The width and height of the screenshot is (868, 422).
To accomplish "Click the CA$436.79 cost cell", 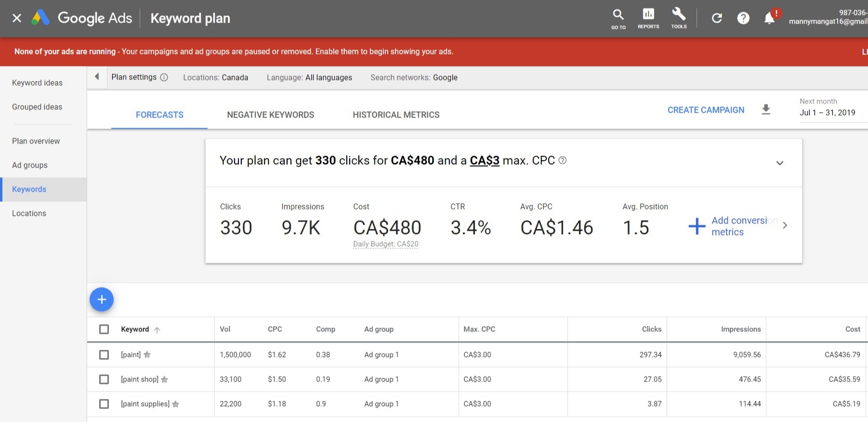I will pyautogui.click(x=842, y=355).
